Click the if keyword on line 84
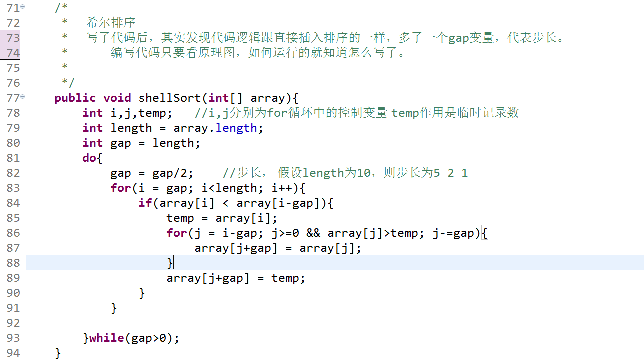This screenshot has width=644, height=364. (x=145, y=203)
